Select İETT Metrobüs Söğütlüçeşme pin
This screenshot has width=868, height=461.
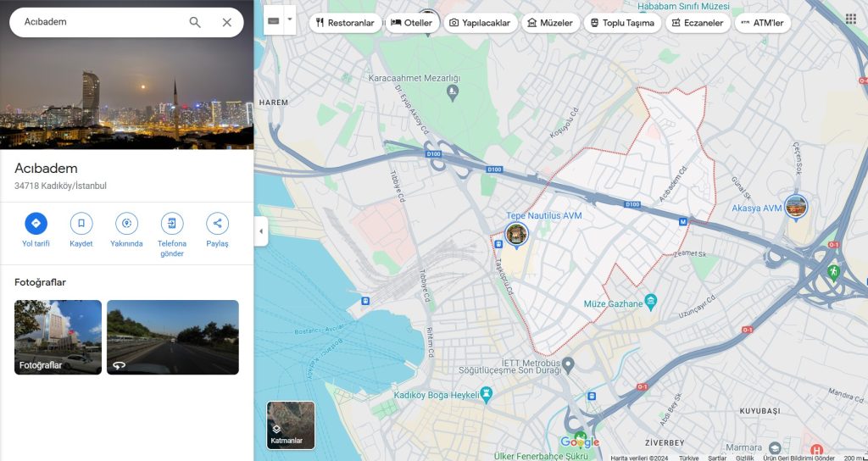[x=569, y=364]
